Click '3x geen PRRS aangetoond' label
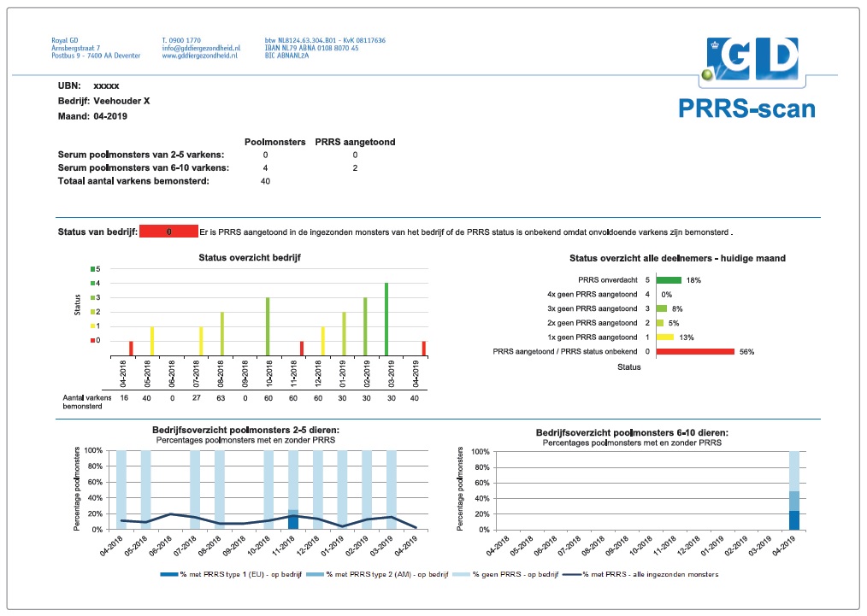This screenshot has height=616, width=867. click(593, 308)
